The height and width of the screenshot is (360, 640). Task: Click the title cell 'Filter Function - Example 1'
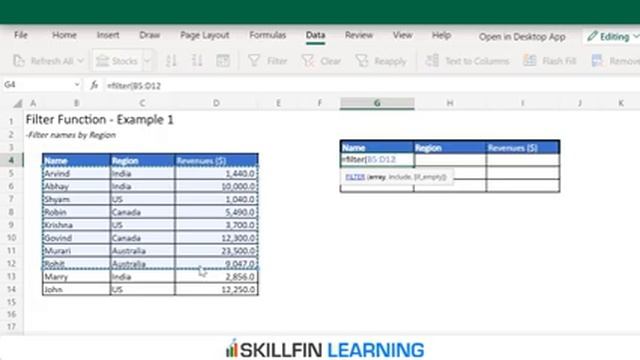click(100, 120)
